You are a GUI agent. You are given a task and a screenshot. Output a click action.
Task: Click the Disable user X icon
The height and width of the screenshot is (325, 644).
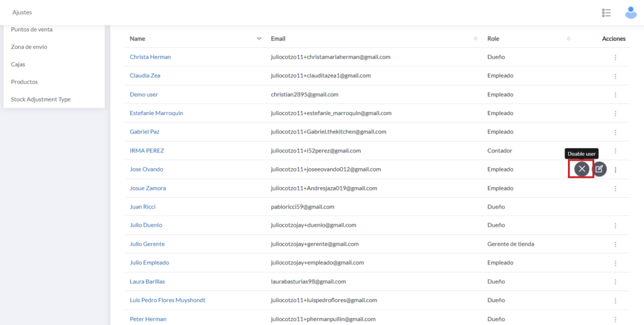[x=582, y=169]
